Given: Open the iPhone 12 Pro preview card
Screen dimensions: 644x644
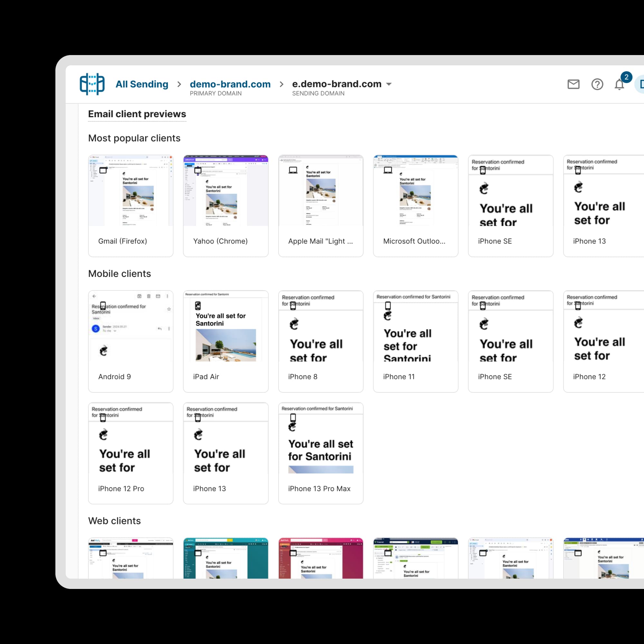Looking at the screenshot, I should tap(131, 453).
